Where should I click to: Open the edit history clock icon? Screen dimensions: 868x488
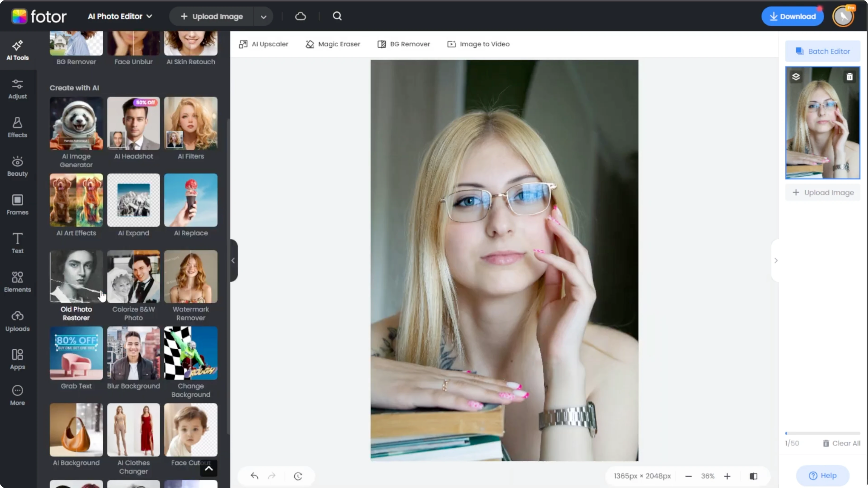[298, 476]
